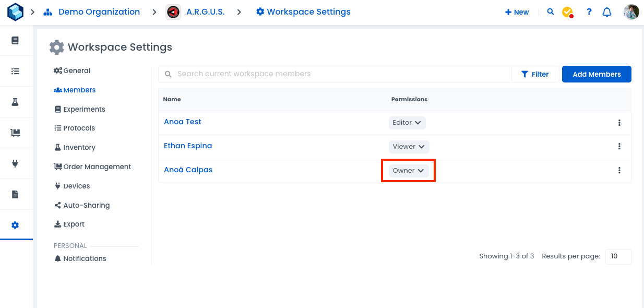Open the task status checkmark icon
The height and width of the screenshot is (308, 644).
tap(568, 12)
